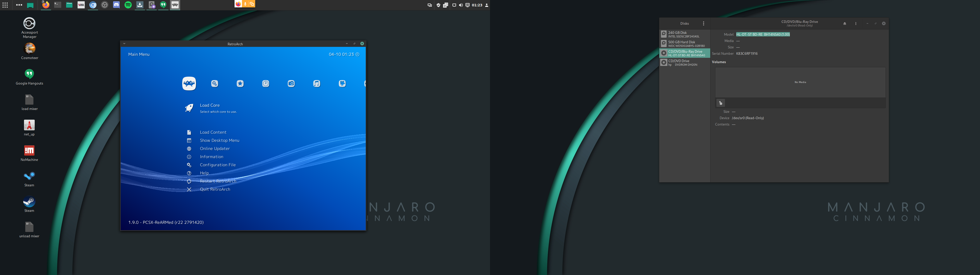Select the Load Core rocket icon
This screenshot has height=275, width=980.
coord(189,108)
